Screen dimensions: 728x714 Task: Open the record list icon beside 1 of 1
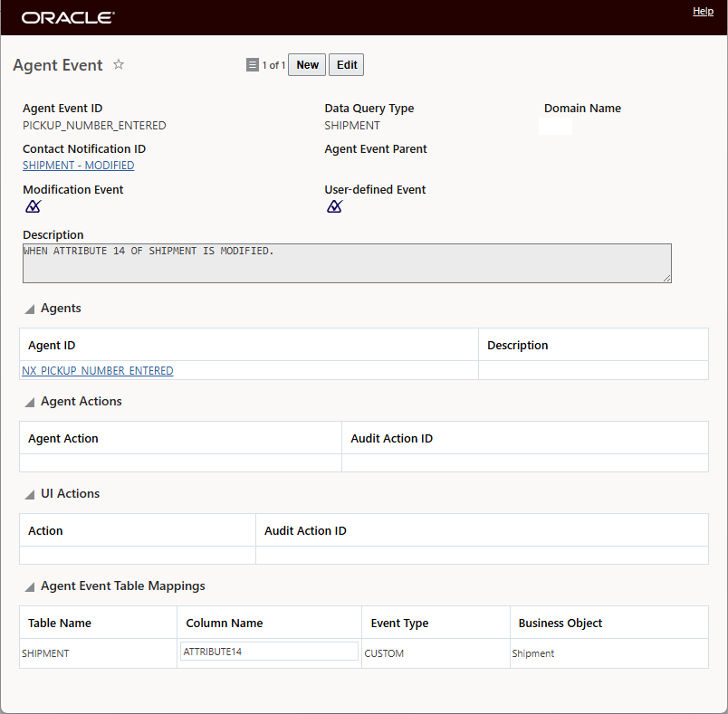click(x=252, y=65)
